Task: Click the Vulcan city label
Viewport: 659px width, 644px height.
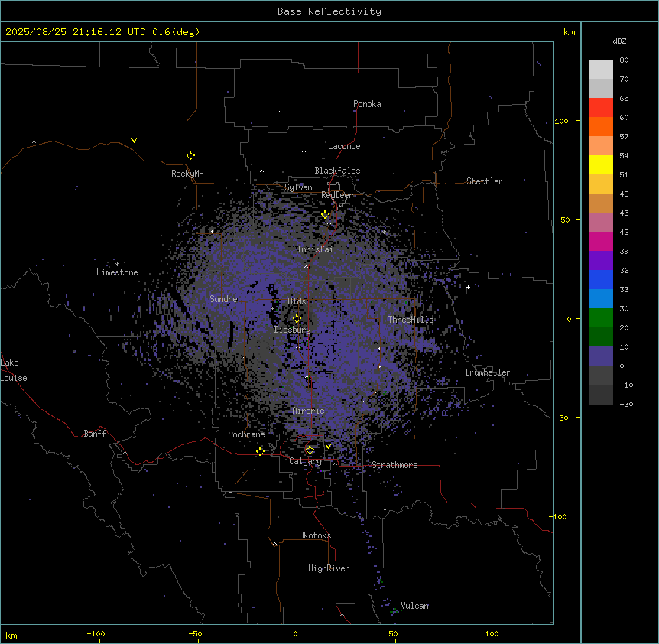Action: [415, 606]
